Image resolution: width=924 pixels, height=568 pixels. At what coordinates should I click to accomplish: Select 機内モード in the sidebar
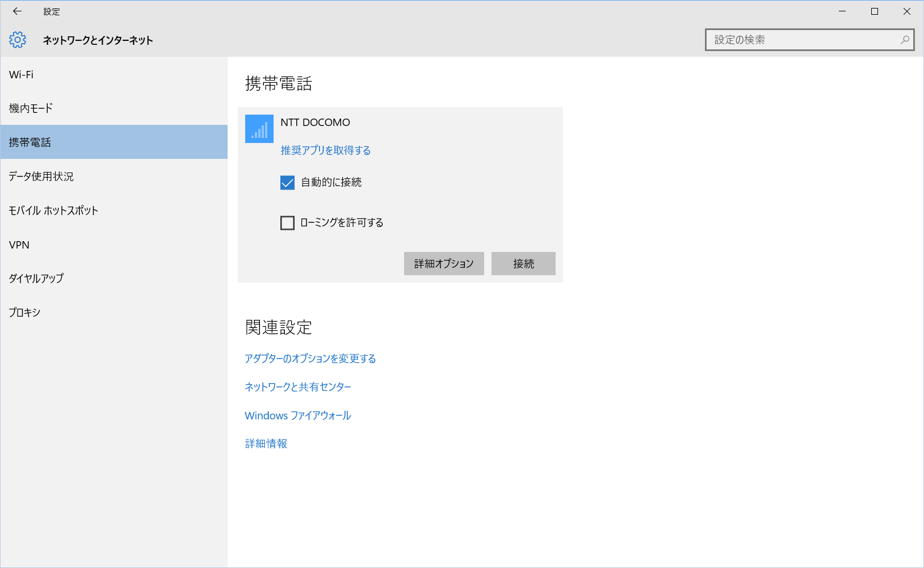[114, 108]
